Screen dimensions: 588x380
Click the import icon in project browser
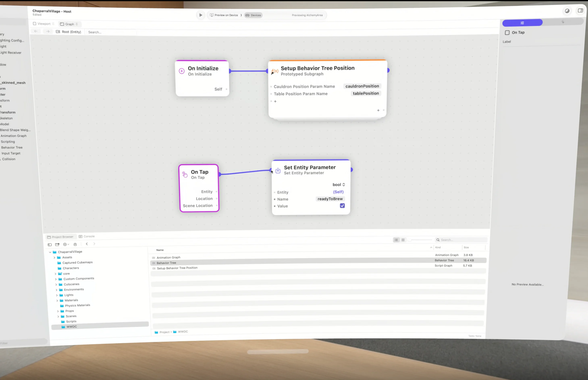pyautogui.click(x=75, y=244)
